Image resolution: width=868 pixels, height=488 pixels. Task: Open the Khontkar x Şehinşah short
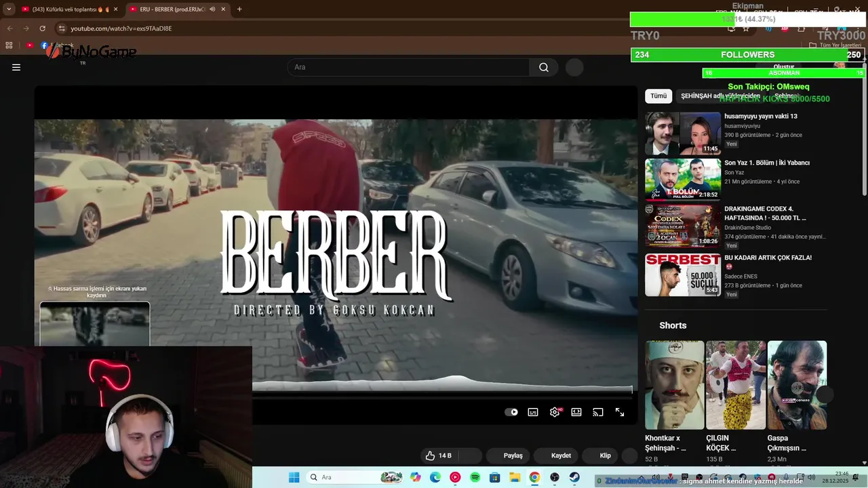tap(675, 385)
